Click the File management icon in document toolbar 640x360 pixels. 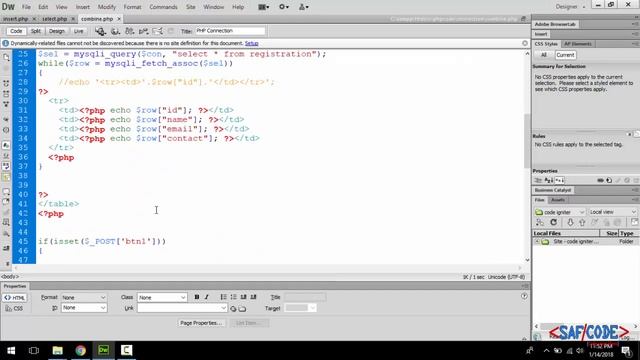(x=129, y=31)
